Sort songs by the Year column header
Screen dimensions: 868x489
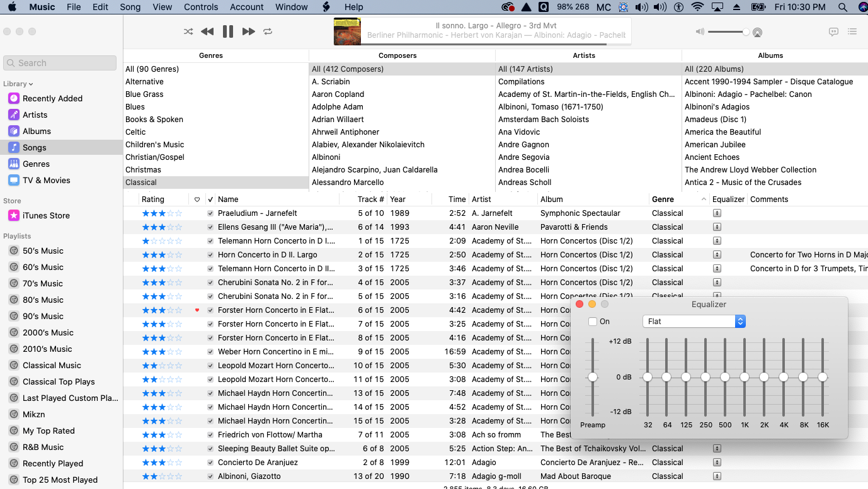(409, 200)
